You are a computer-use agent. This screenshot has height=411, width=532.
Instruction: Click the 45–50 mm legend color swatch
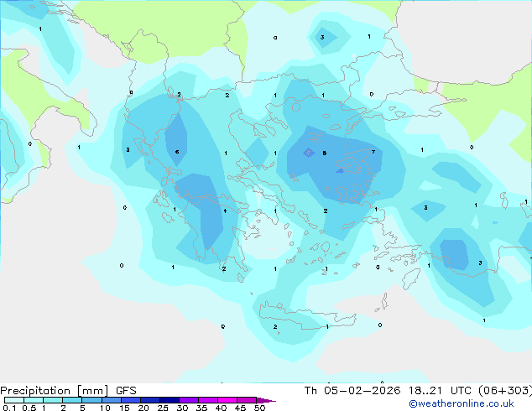247,400
